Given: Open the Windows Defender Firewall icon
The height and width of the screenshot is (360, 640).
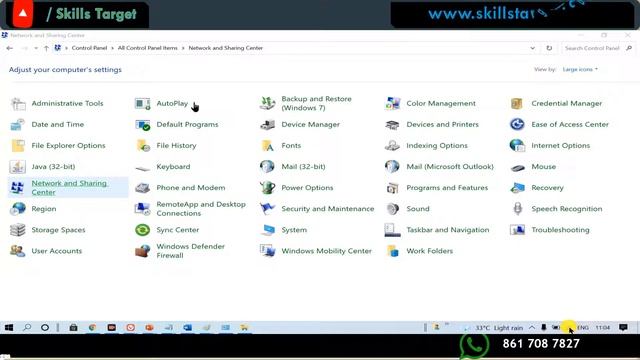Looking at the screenshot, I should pos(142,251).
